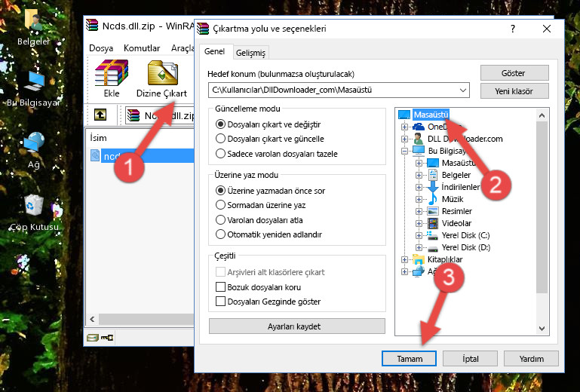Select the highlighted Masaüstü root tree item
This screenshot has width=580, height=392.
coord(431,115)
